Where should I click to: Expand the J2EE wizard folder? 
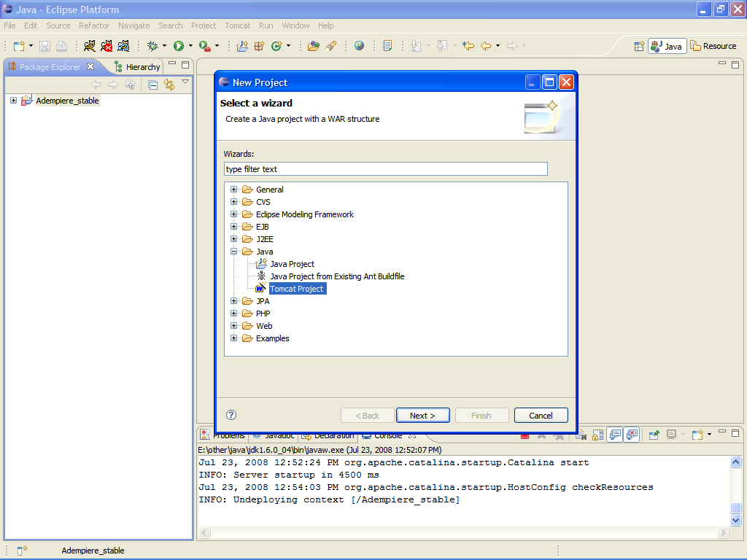tap(234, 239)
